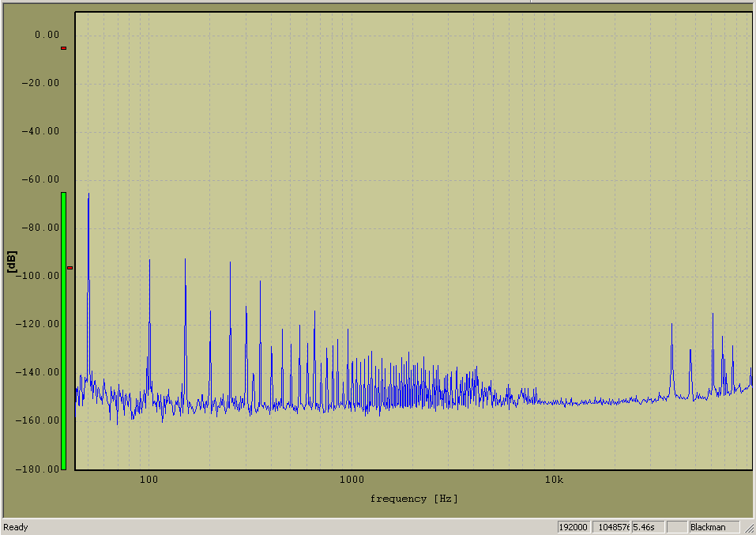Viewport: 756px width, 535px height.
Task: Click the Blackman window status field
Action: [713, 527]
